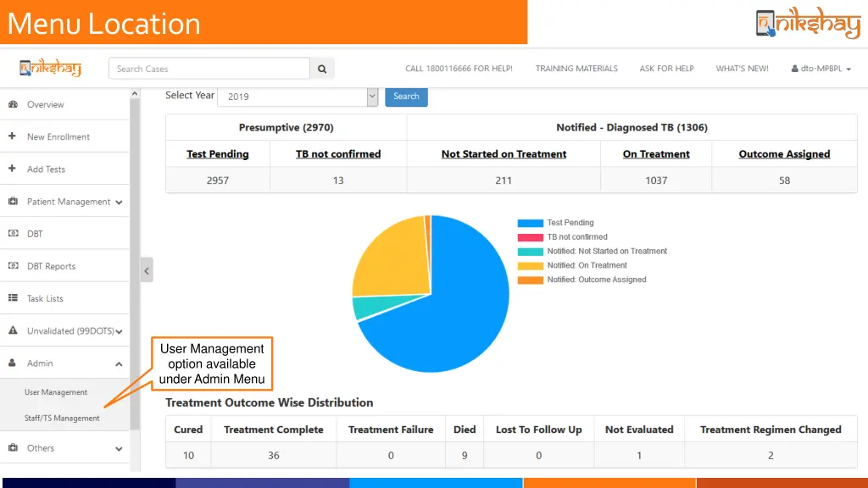Image resolution: width=868 pixels, height=488 pixels.
Task: Click the Cured value 10
Action: [188, 455]
